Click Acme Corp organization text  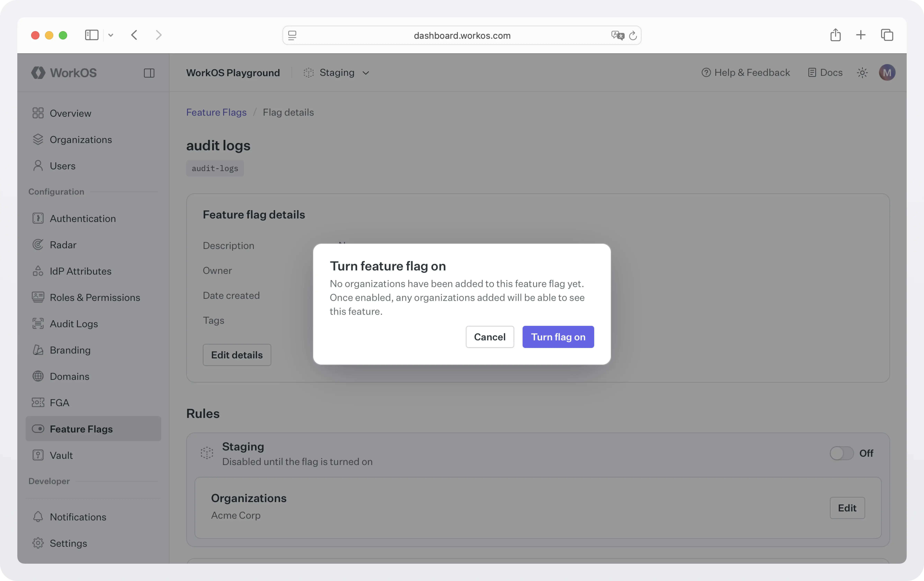coord(236,515)
